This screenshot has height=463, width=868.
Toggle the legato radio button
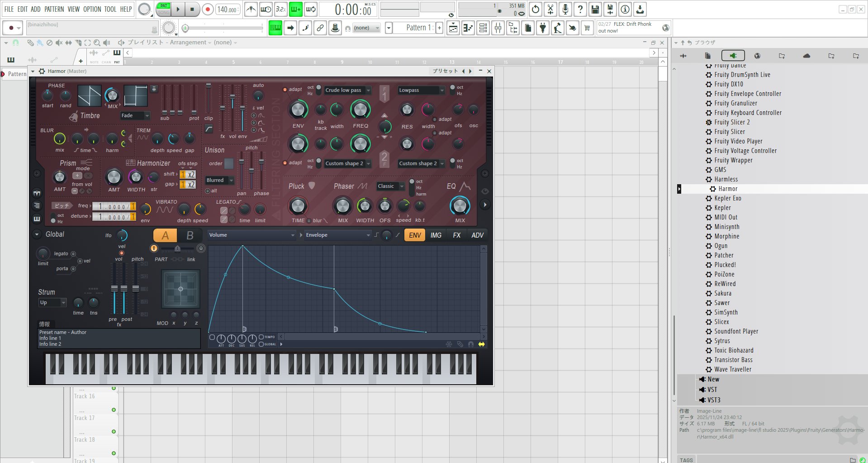(x=73, y=254)
